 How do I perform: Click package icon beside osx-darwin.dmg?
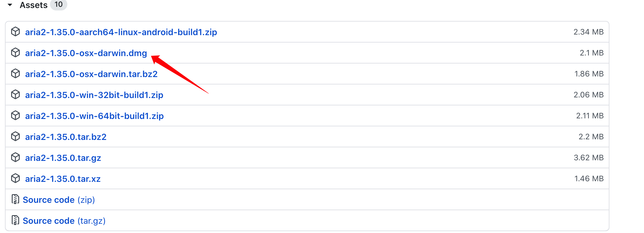coord(15,53)
